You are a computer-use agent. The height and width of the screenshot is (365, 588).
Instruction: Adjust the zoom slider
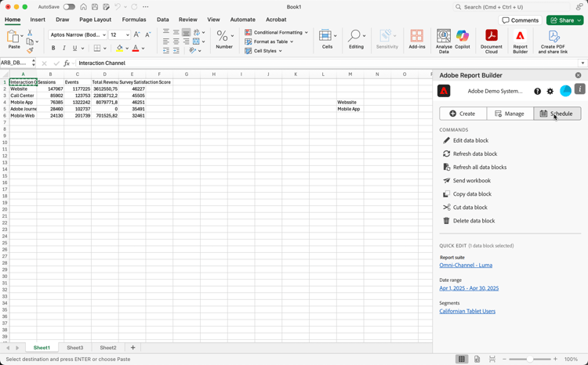pos(530,359)
